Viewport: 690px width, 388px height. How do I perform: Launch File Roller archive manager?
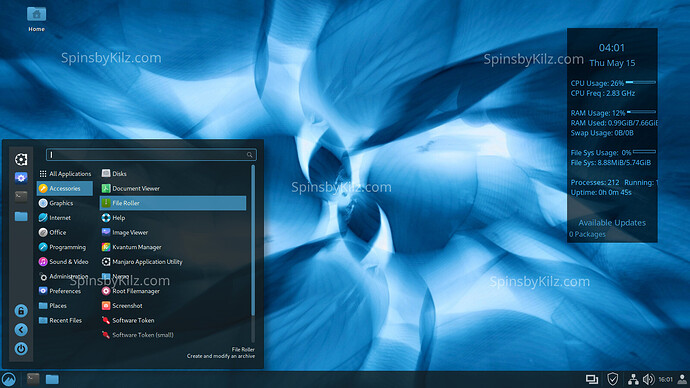[x=173, y=203]
